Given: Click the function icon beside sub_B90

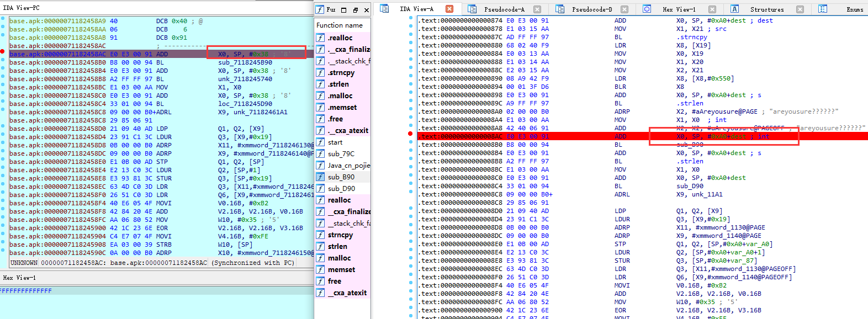Looking at the screenshot, I should pyautogui.click(x=320, y=177).
